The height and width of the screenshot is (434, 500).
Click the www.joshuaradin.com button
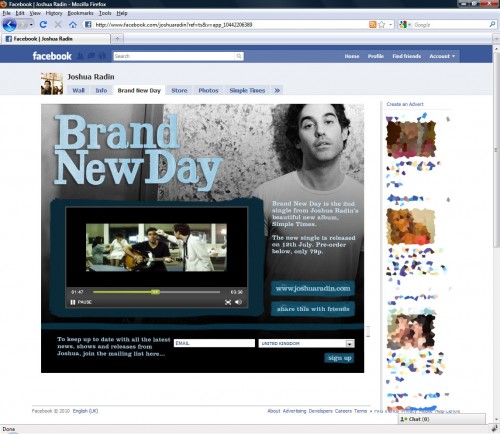pyautogui.click(x=313, y=288)
